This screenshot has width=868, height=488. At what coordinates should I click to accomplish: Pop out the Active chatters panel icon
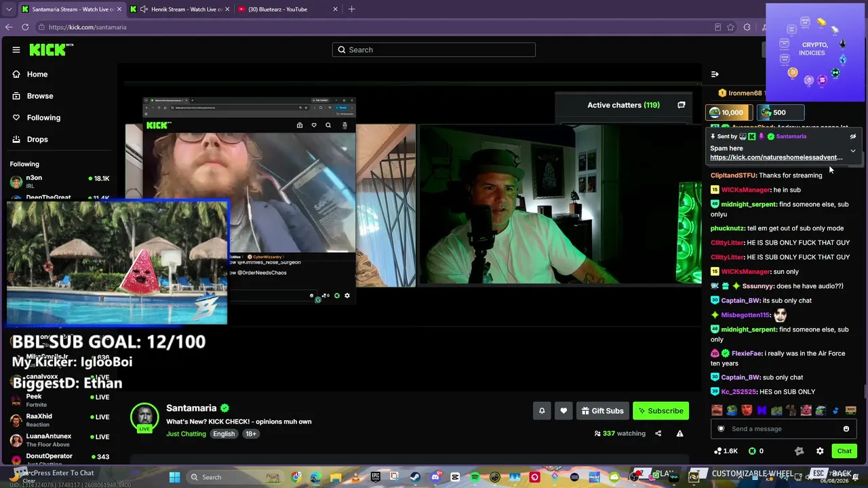click(x=681, y=105)
